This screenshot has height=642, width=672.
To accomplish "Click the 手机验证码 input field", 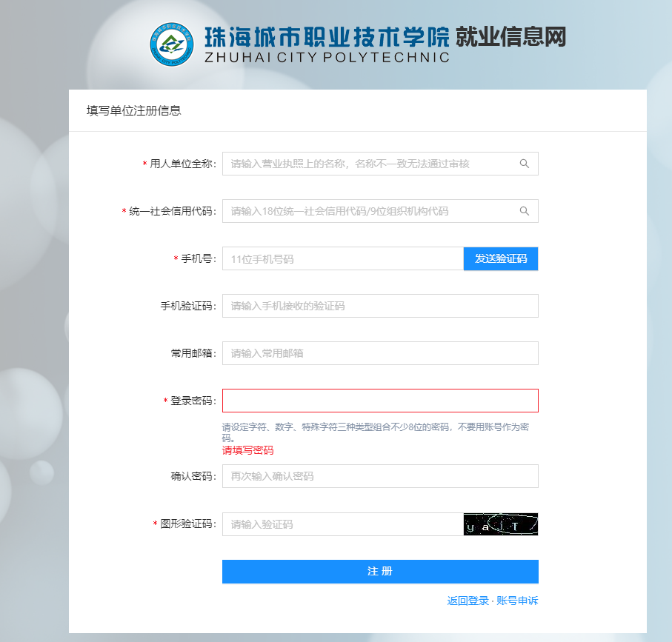I will (380, 306).
